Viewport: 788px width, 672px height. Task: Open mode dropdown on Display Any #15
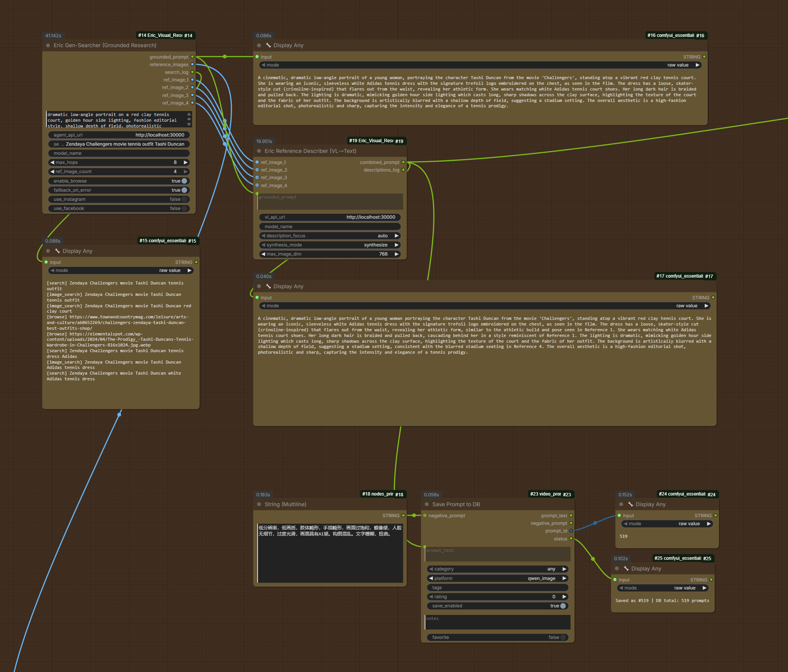click(121, 270)
